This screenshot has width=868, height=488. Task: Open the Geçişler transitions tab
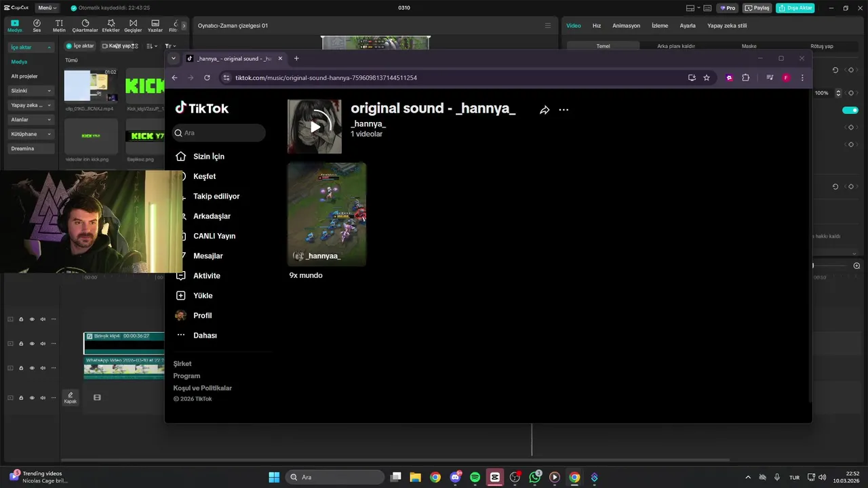click(133, 26)
